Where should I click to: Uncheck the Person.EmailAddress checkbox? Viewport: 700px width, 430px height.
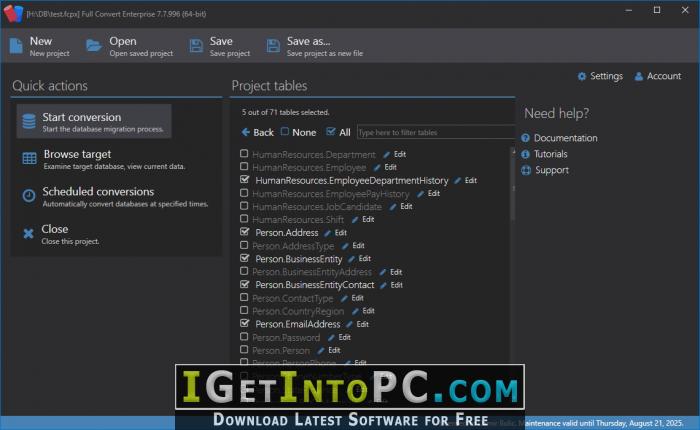point(244,323)
